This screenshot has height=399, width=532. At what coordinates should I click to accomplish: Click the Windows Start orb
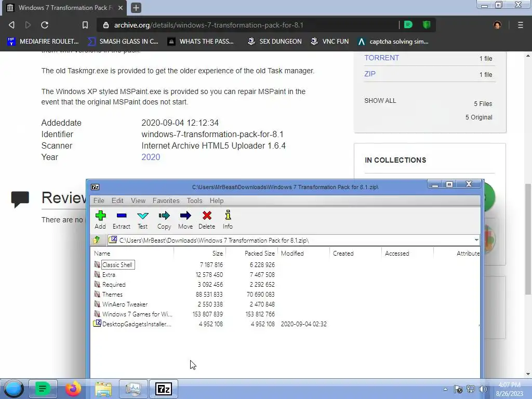coord(14,389)
